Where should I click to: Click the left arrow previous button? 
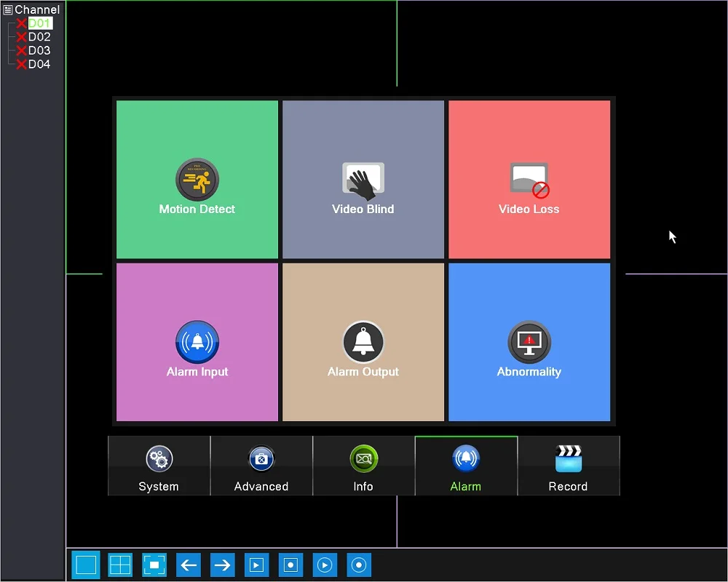[x=189, y=565]
